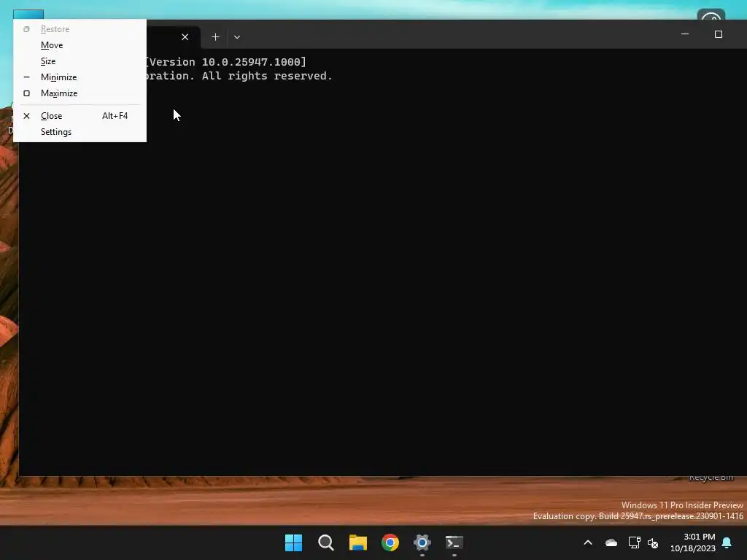Click the greyed-out Restore menu entry

coord(80,29)
